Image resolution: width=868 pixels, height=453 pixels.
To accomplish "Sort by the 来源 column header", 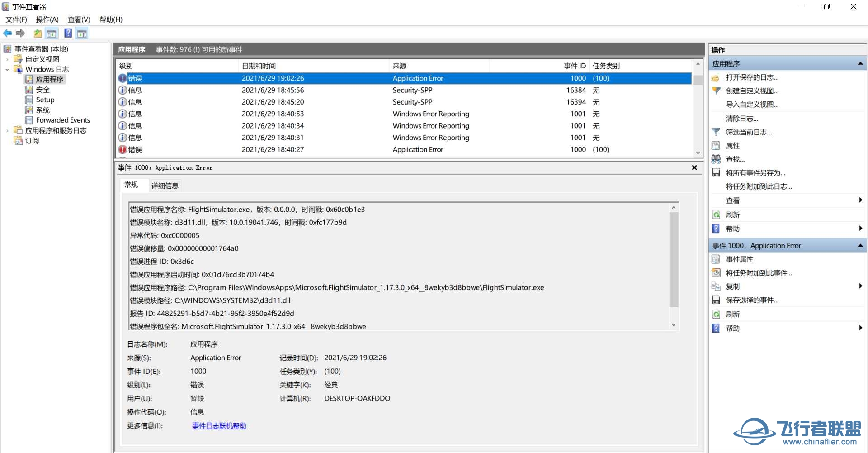I will tap(439, 66).
